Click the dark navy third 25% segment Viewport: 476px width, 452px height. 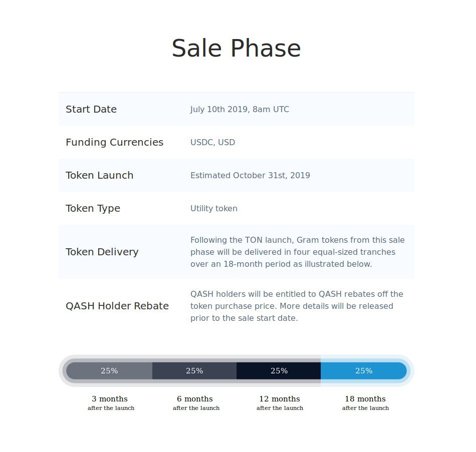[279, 371]
